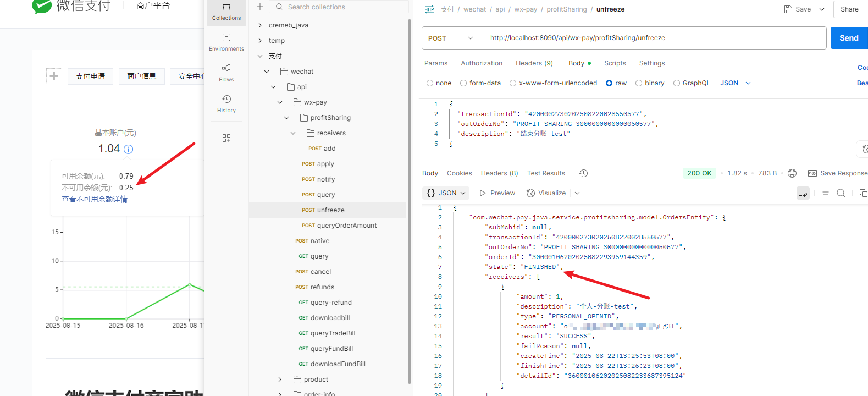
Task: Click the info icon beside balance 1.04
Action: click(129, 149)
